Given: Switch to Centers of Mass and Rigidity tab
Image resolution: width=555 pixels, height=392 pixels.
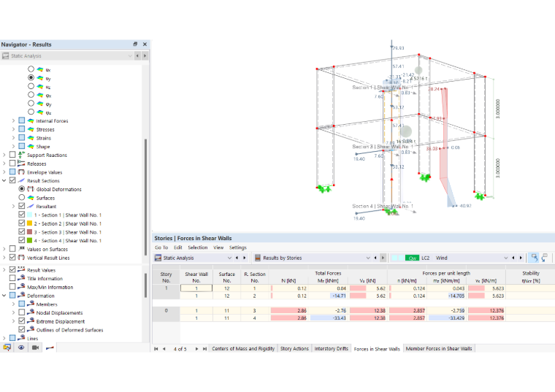Looking at the screenshot, I should pyautogui.click(x=243, y=349).
